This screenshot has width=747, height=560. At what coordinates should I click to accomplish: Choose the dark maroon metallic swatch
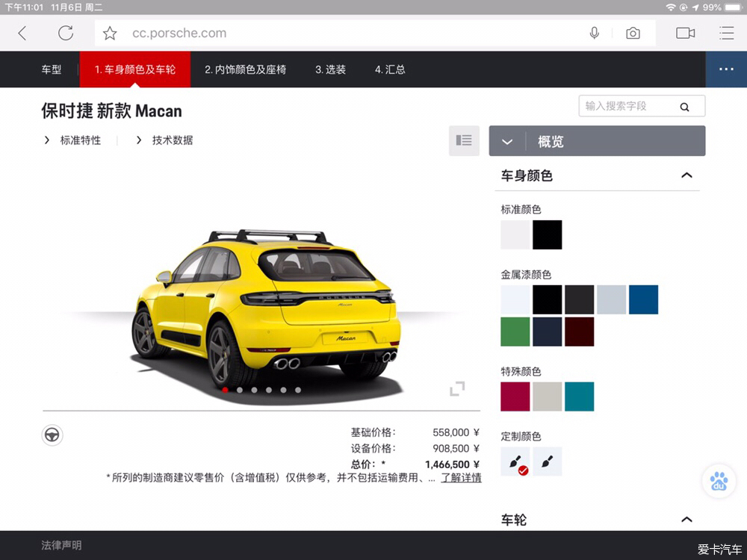[x=580, y=332]
